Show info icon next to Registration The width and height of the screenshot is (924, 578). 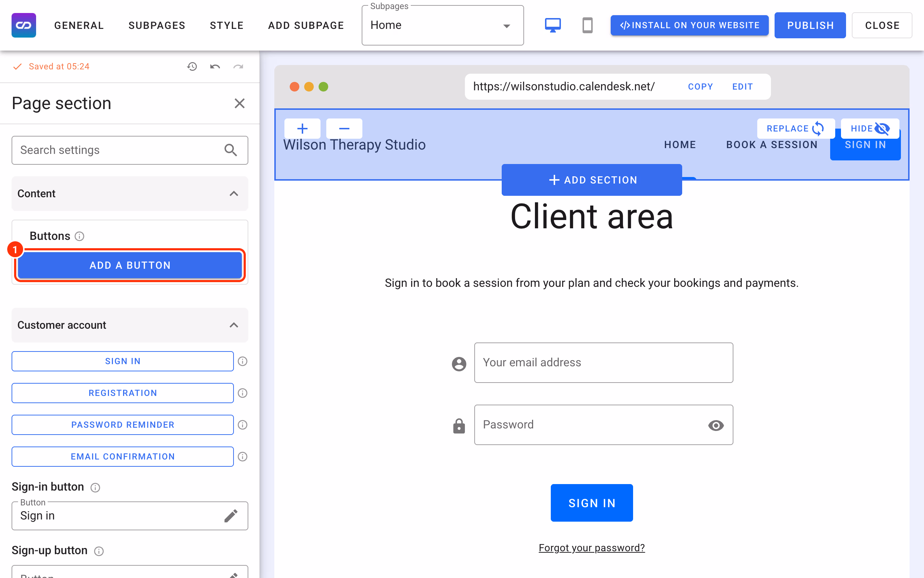click(243, 393)
